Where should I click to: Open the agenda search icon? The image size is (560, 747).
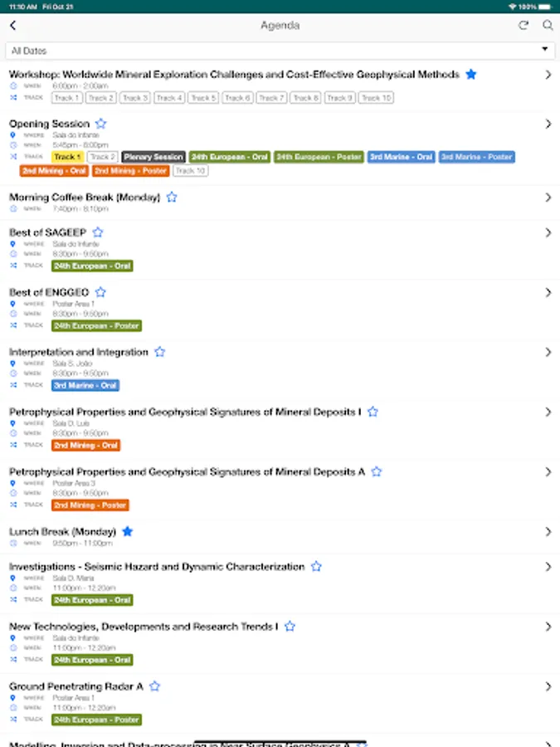[x=548, y=26]
